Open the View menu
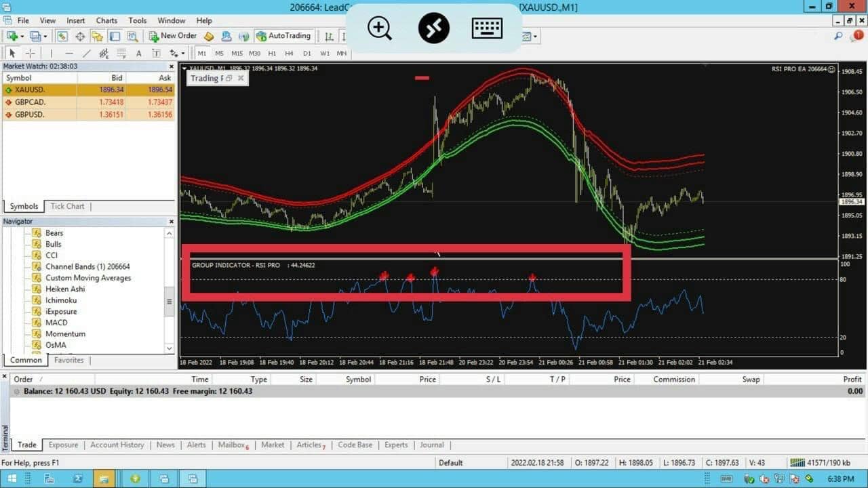 point(47,20)
